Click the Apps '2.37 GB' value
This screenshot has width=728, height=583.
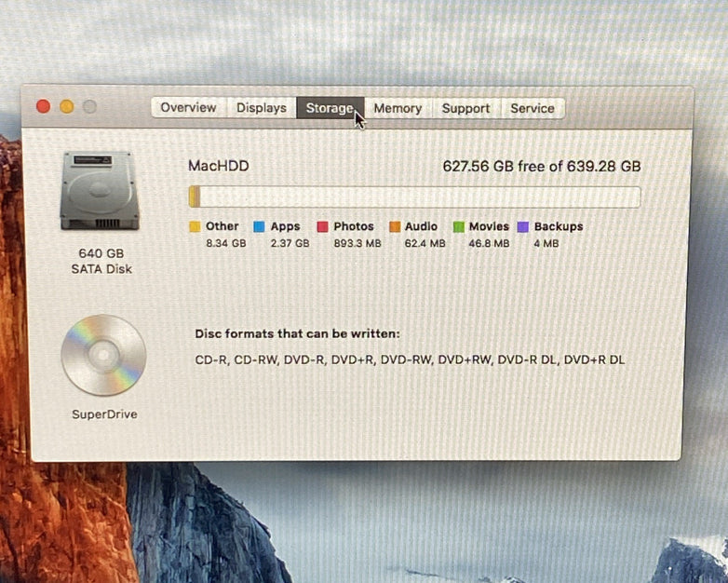290,243
